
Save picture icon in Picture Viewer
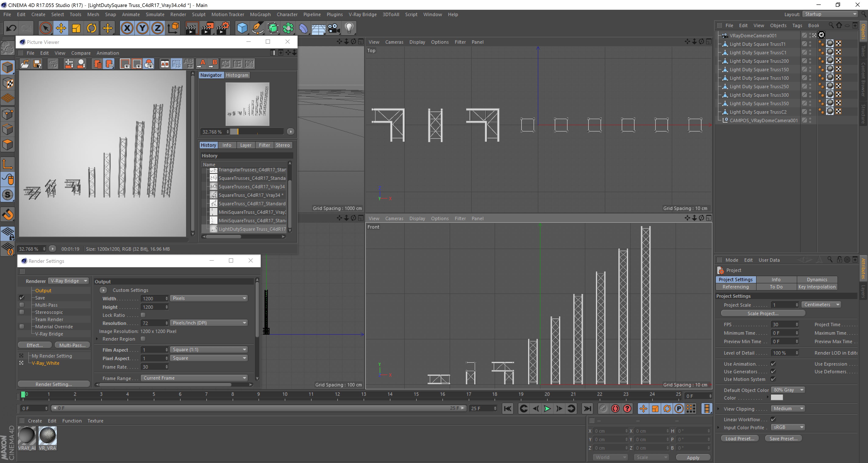click(x=37, y=64)
